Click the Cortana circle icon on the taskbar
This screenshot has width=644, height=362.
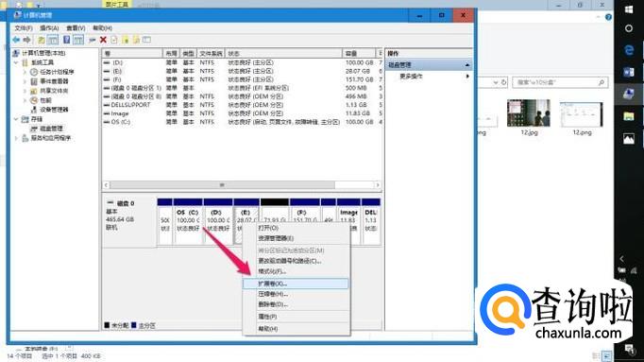[629, 28]
